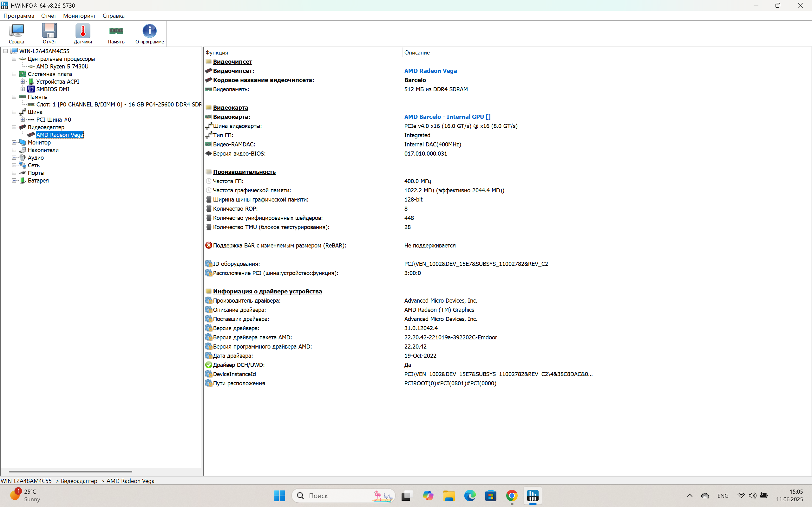Expand the Накопители tree node
Image resolution: width=812 pixels, height=507 pixels.
(14, 150)
